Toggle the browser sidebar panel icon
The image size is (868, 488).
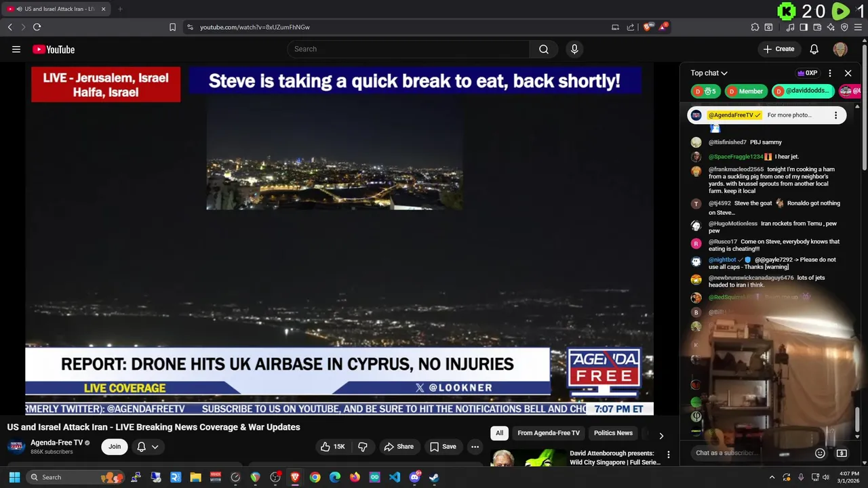click(804, 27)
